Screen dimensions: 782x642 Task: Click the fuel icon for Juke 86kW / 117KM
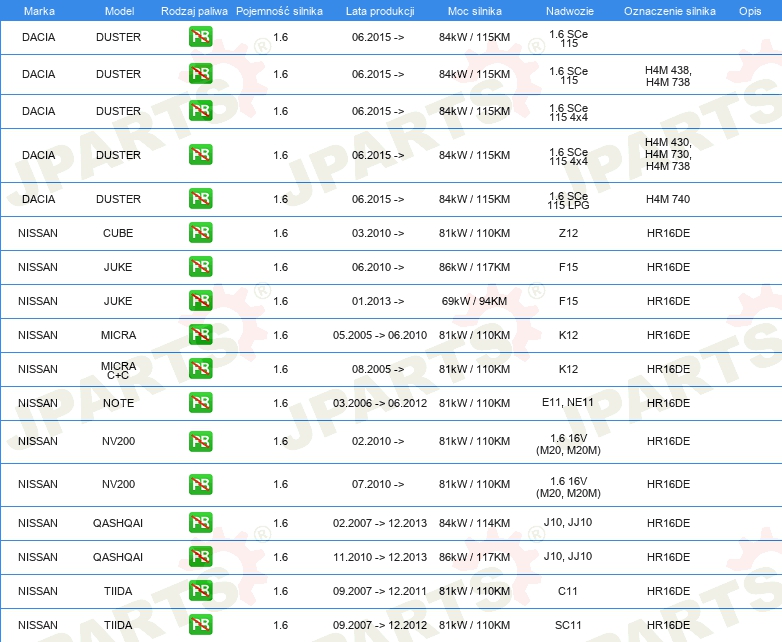(x=200, y=267)
